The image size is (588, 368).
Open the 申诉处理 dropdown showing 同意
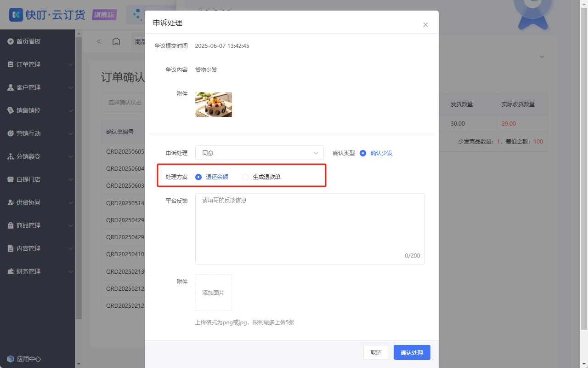[259, 153]
